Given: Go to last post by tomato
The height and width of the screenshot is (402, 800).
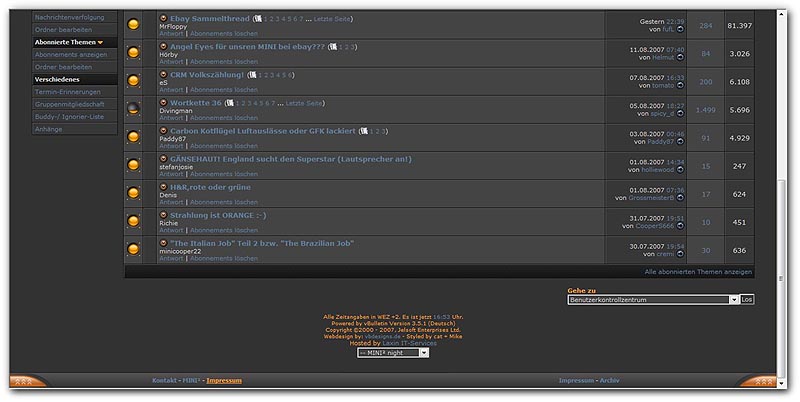Looking at the screenshot, I should [680, 85].
